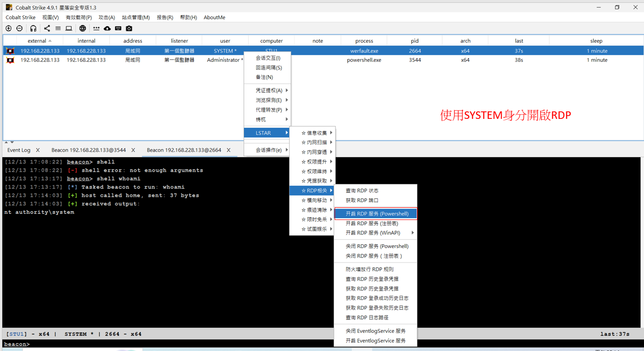This screenshot has height=351, width=644.
Task: Click the 3544 pid cell
Action: point(415,60)
